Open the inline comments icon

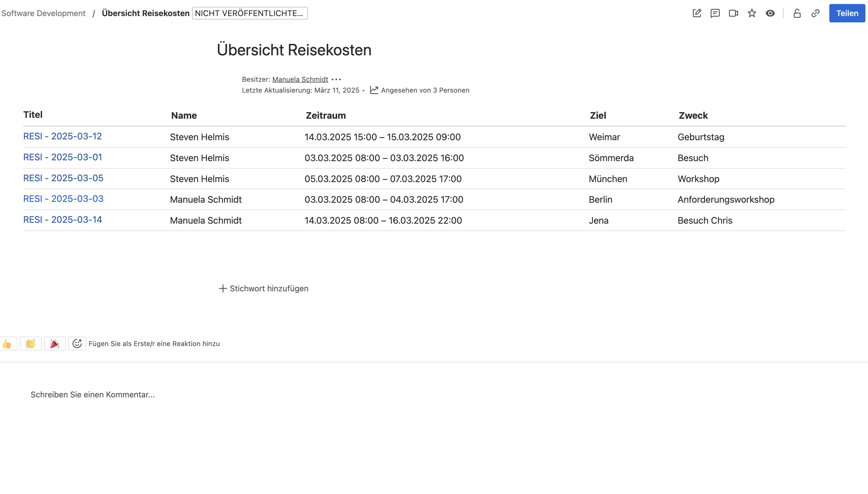[715, 13]
